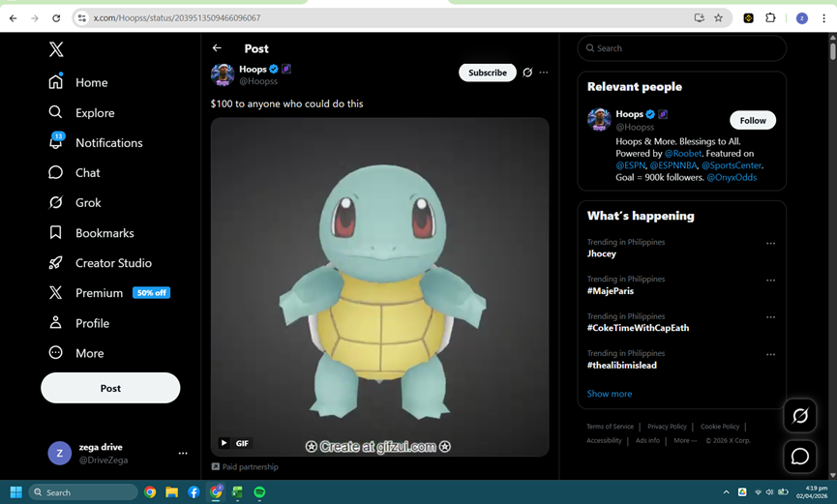
Task: Open post options three dots
Action: tap(544, 73)
